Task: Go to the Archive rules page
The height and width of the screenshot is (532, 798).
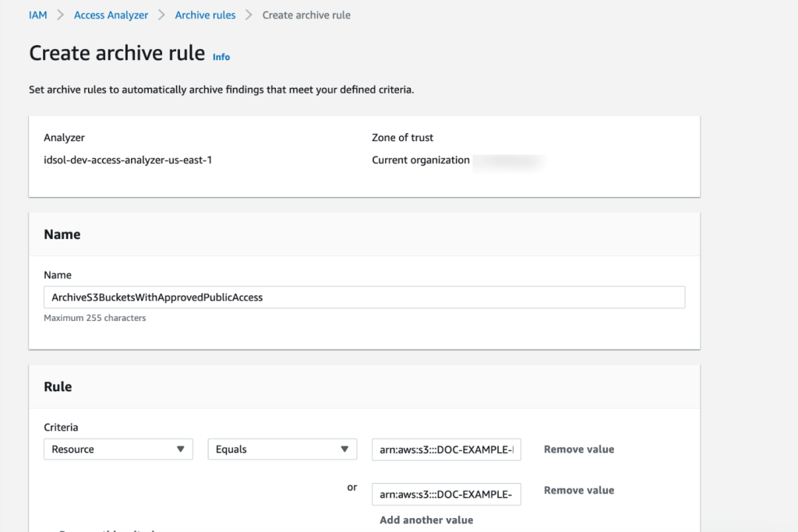Action: (x=205, y=14)
